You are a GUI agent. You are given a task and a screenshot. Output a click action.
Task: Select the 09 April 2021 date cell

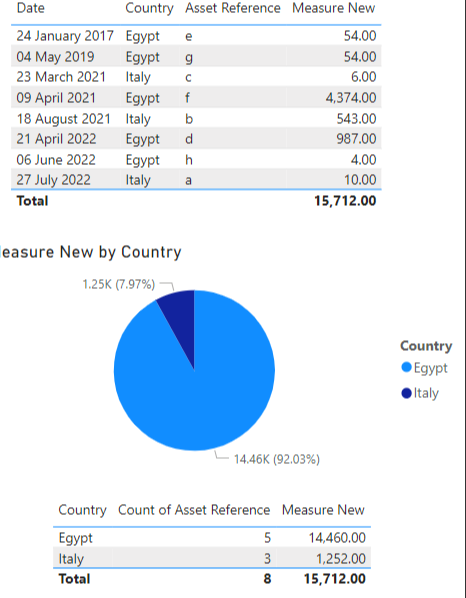click(56, 98)
